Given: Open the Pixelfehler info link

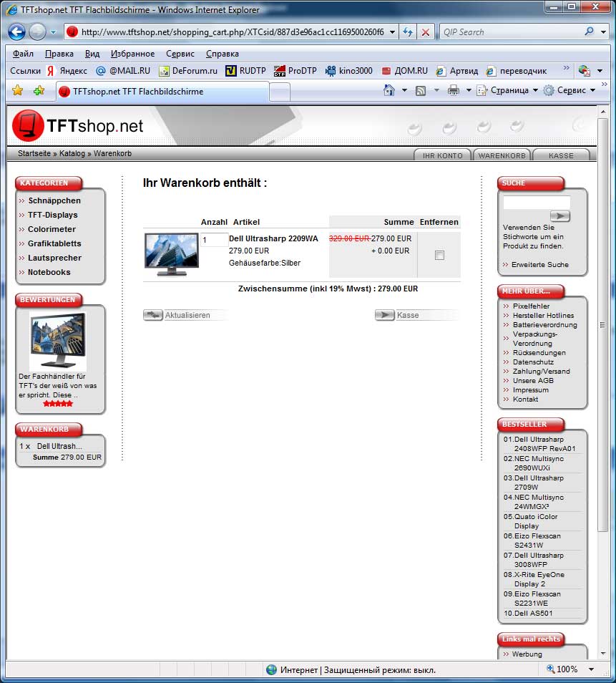Looking at the screenshot, I should (x=531, y=306).
